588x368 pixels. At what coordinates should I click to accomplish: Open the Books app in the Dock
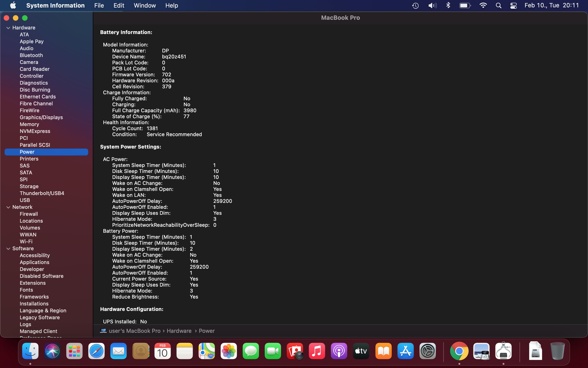(x=383, y=351)
